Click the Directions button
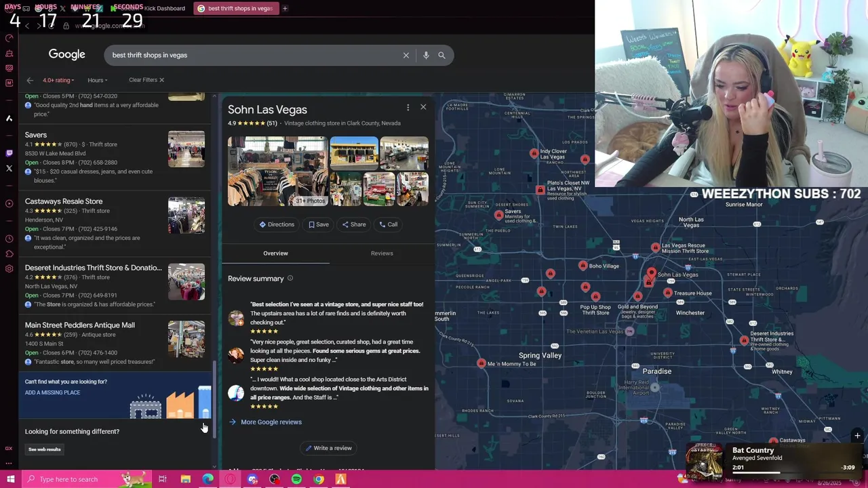The width and height of the screenshot is (868, 488). click(277, 224)
